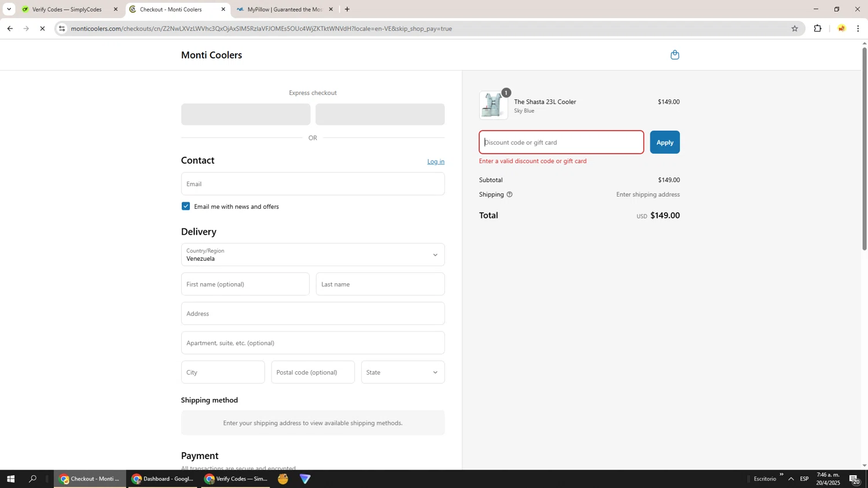View site information icon in address bar

click(x=62, y=28)
